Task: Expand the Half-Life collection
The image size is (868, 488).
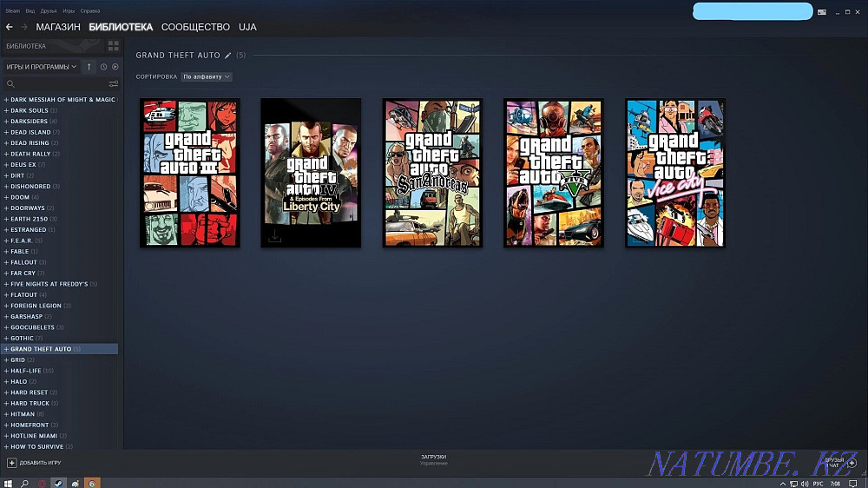Action: coord(6,371)
